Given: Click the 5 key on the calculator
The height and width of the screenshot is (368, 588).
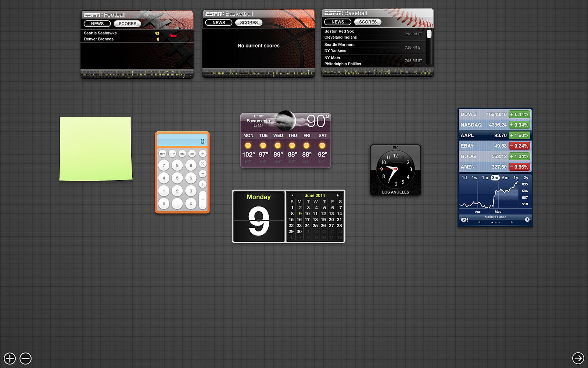Looking at the screenshot, I should tap(177, 178).
